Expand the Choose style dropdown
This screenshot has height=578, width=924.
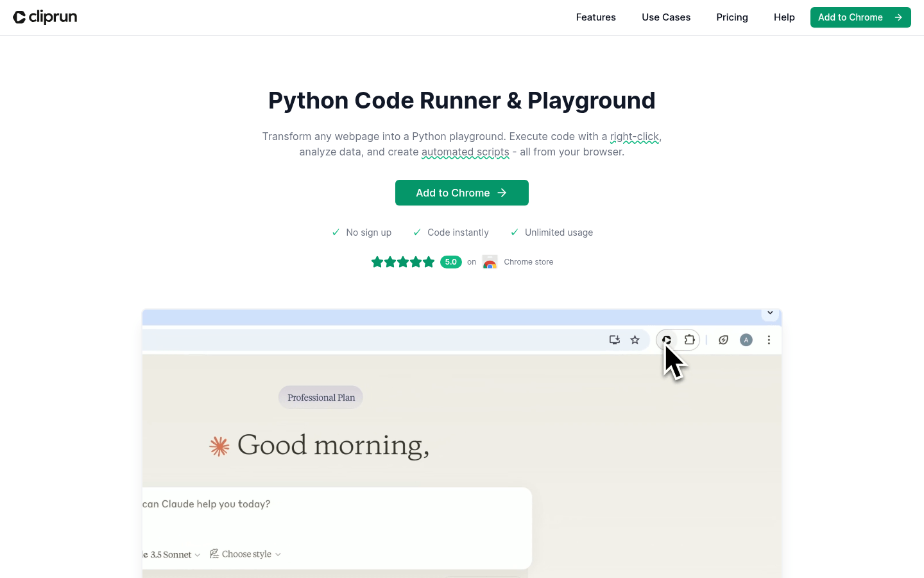pos(246,554)
